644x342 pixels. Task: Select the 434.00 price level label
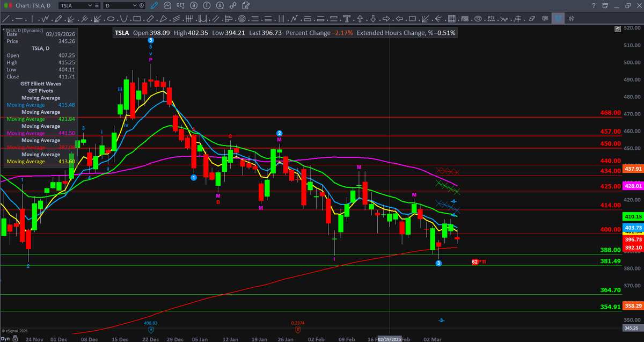610,170
